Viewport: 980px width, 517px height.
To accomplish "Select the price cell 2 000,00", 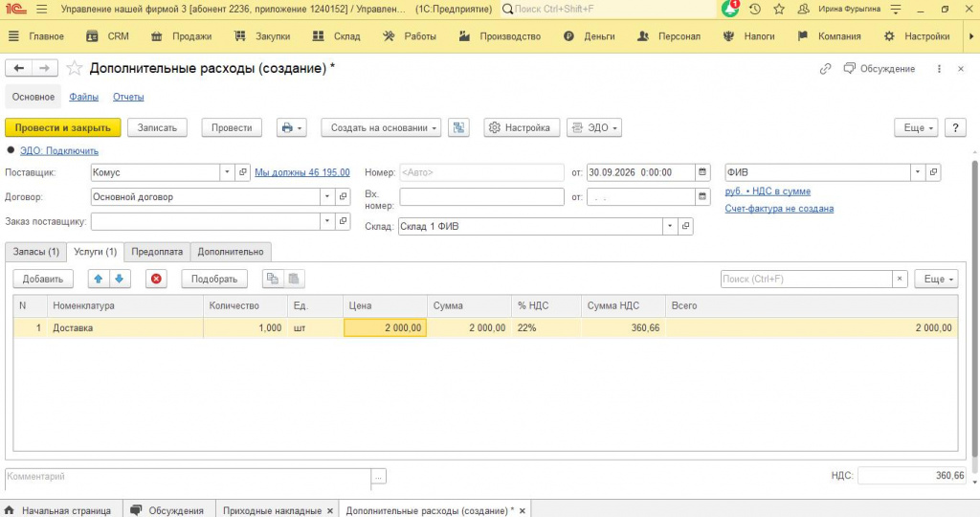I will click(385, 327).
